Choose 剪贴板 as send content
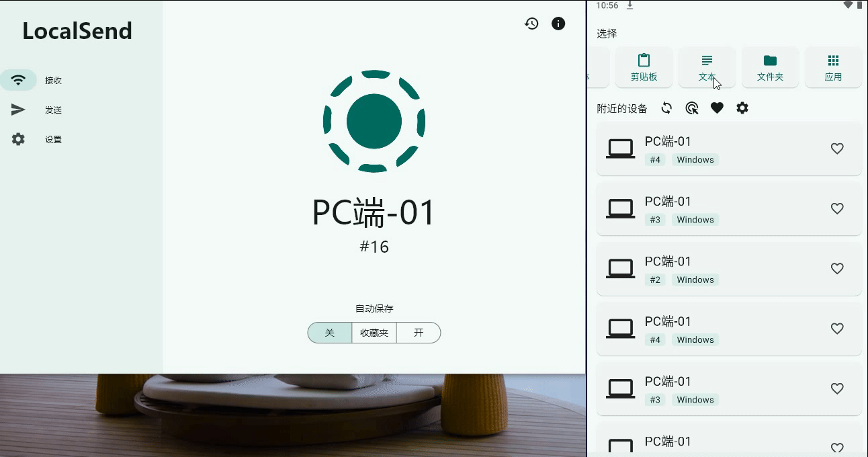The image size is (868, 457). (x=644, y=67)
